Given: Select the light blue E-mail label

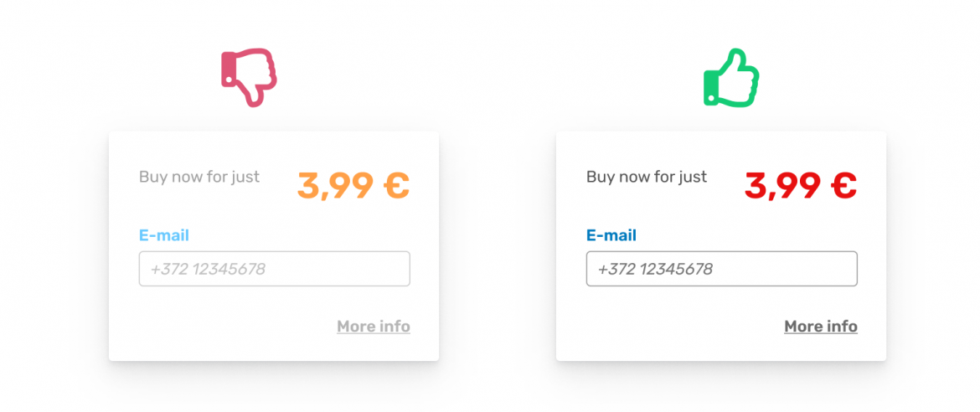Looking at the screenshot, I should click(x=163, y=235).
